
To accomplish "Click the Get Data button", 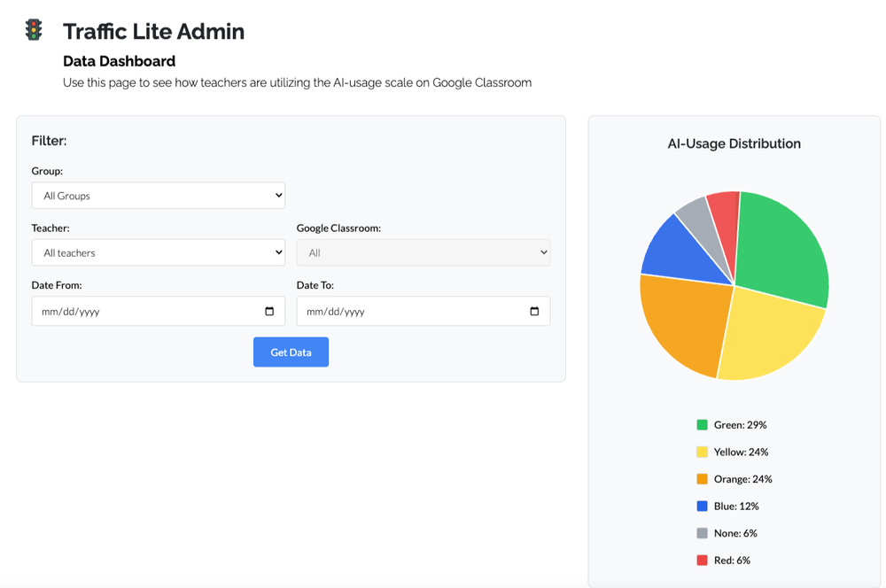I will pos(291,352).
